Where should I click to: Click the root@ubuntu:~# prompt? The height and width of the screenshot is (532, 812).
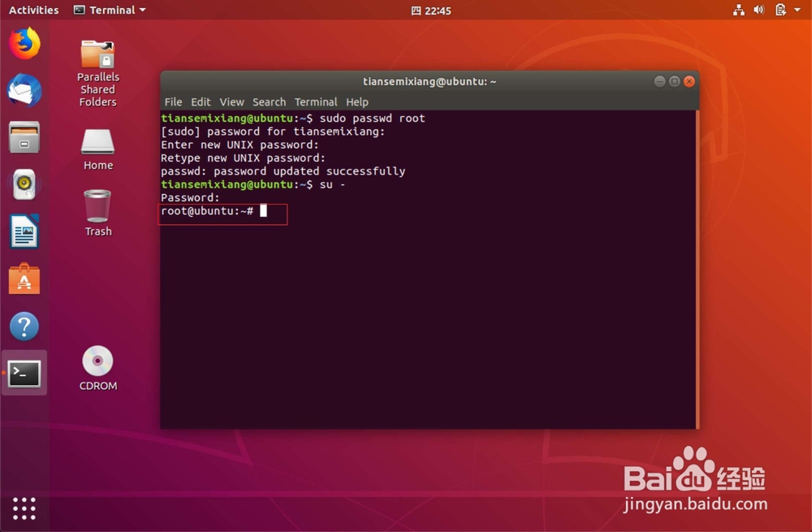[207, 211]
